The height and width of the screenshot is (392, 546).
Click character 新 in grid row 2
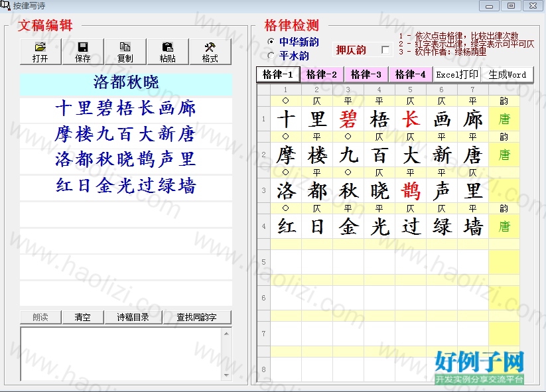coord(442,155)
